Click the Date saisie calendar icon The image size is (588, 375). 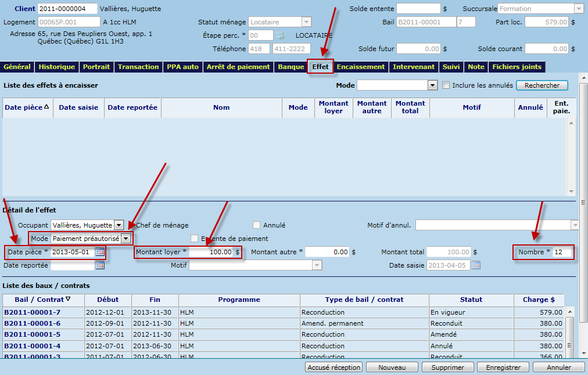(x=476, y=265)
